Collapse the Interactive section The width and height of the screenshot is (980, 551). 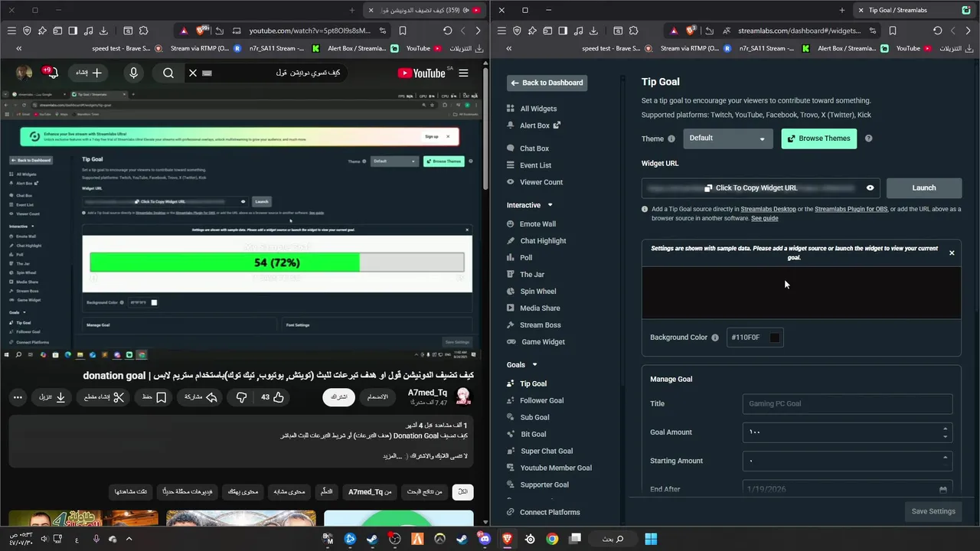tap(550, 205)
